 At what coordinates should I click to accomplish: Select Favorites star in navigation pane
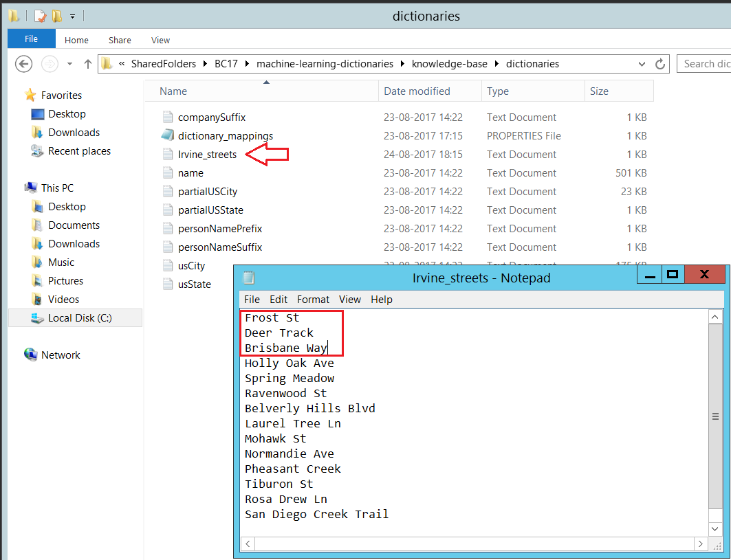click(x=30, y=95)
